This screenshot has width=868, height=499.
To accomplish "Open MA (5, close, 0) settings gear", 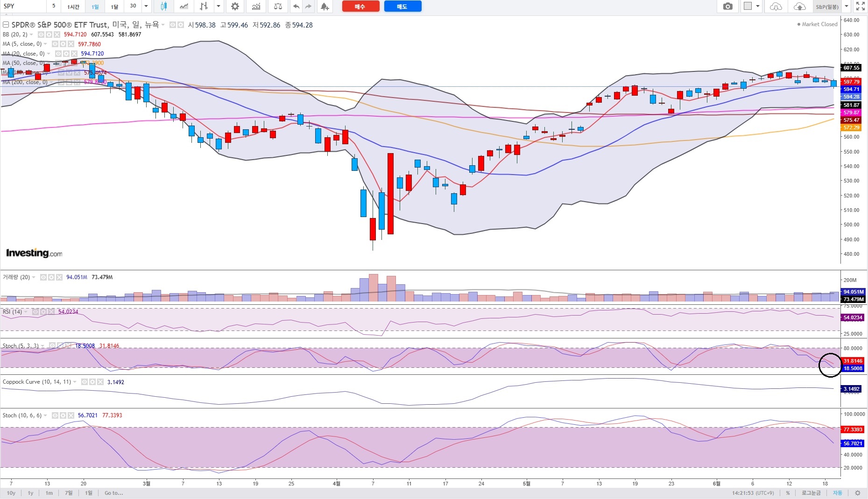I will pos(63,44).
